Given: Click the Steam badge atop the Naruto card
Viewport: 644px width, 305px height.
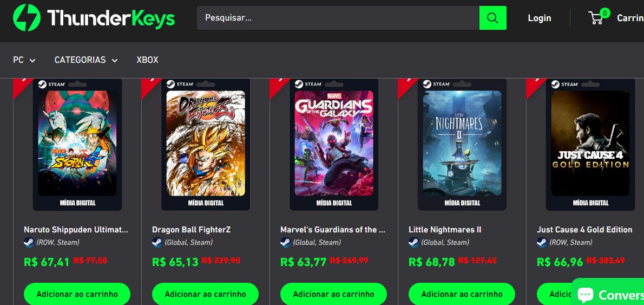Looking at the screenshot, I should [x=52, y=85].
